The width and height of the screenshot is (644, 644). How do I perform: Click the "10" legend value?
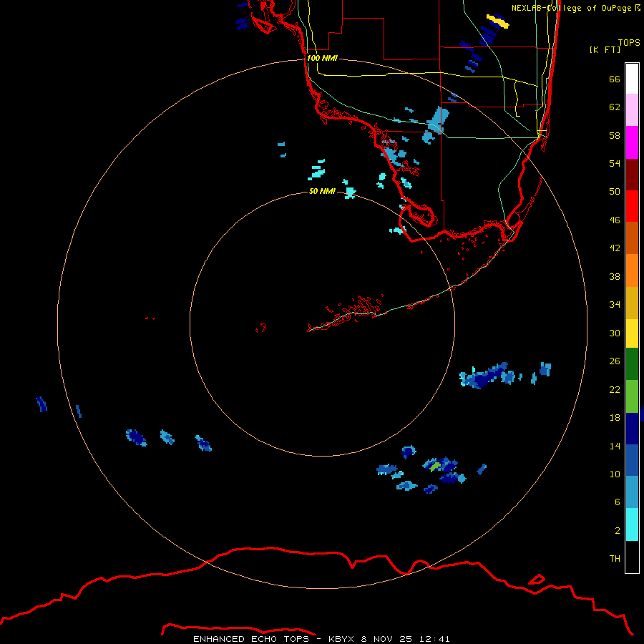[x=615, y=474]
